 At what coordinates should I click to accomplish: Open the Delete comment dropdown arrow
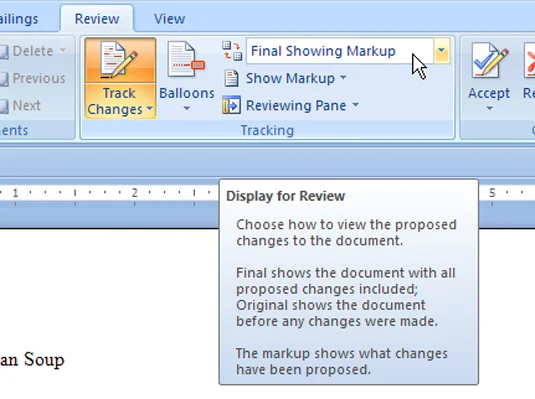tap(62, 51)
